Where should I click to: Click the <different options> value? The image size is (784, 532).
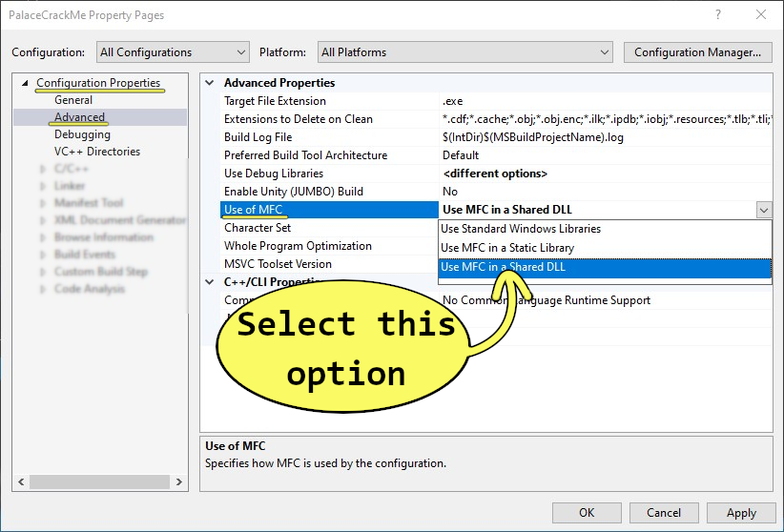coord(495,174)
